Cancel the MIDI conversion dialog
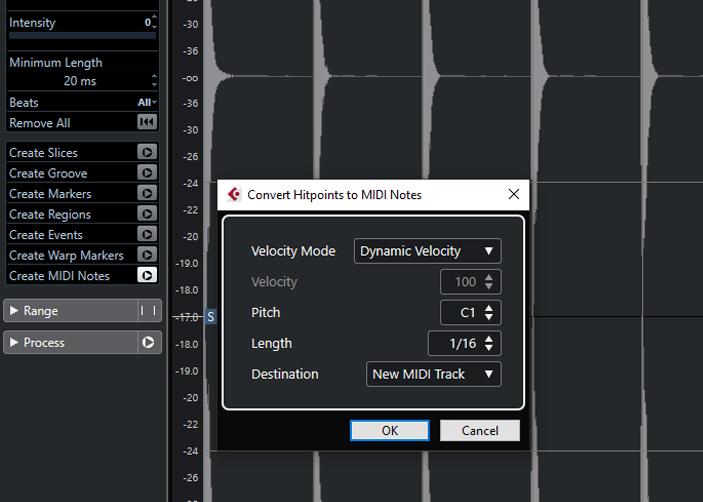This screenshot has width=703, height=502. (x=480, y=430)
